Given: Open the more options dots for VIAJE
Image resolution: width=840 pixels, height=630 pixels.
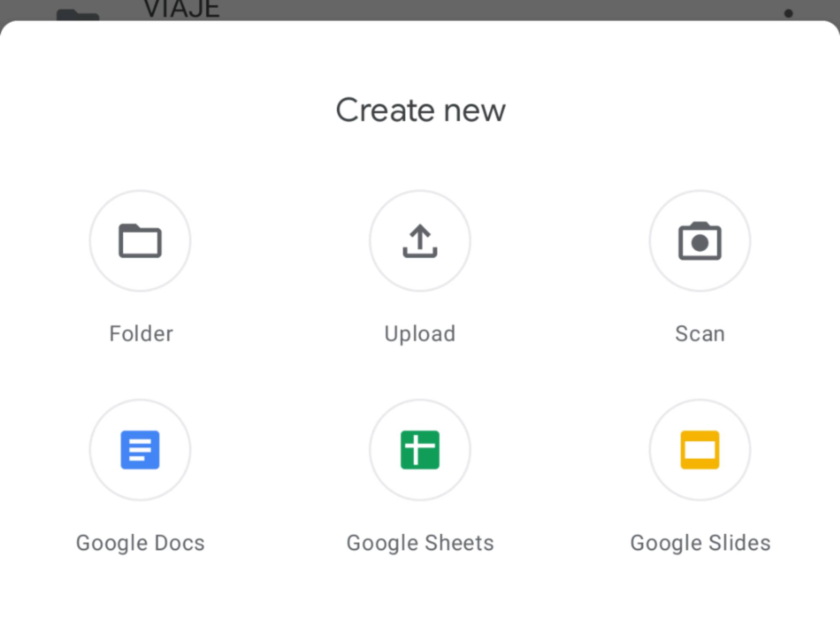Looking at the screenshot, I should point(788,13).
